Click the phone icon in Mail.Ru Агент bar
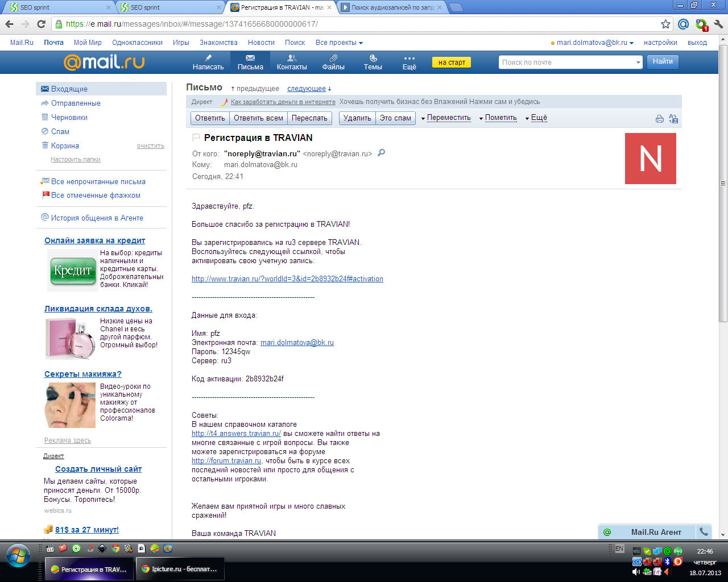Viewport: 728px width, 582px height. [x=704, y=532]
